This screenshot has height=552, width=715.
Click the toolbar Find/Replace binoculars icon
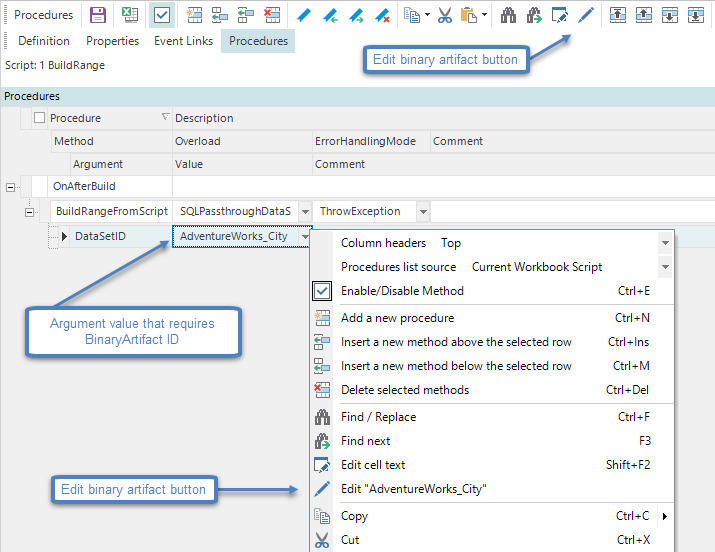[508, 15]
